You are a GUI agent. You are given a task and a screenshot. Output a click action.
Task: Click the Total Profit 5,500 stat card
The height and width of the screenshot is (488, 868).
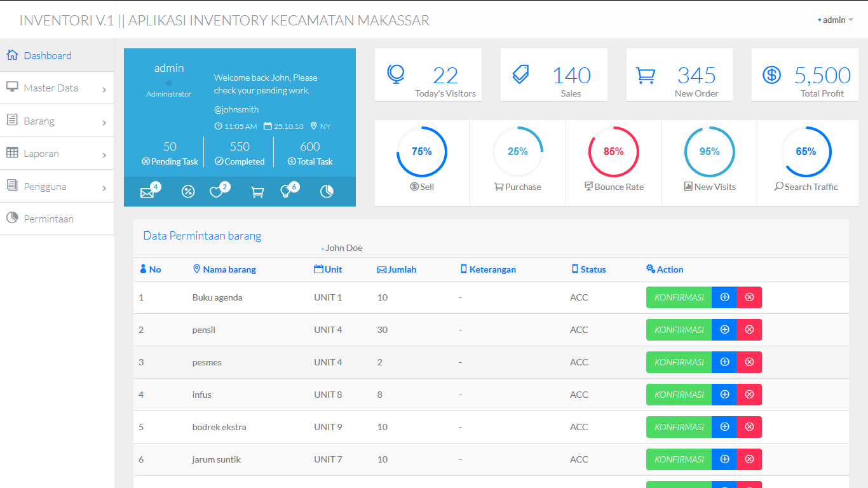(x=804, y=76)
